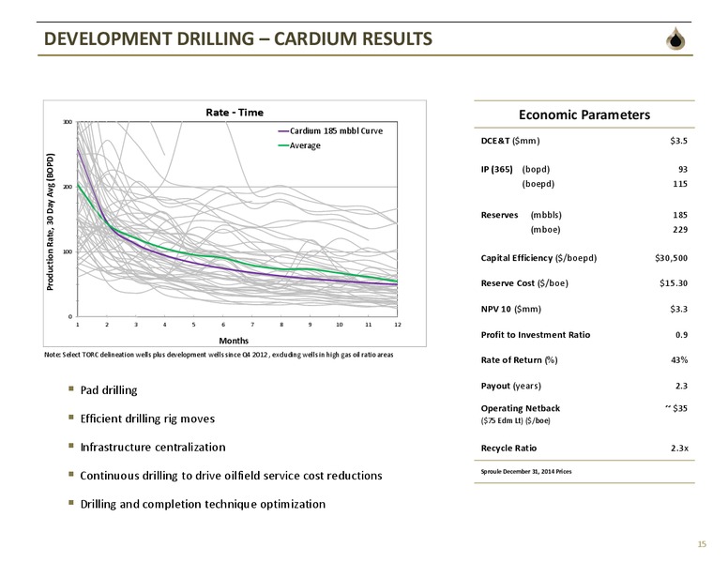Click 'Payout (years)' label
The height and width of the screenshot is (563, 728).
pos(510,386)
